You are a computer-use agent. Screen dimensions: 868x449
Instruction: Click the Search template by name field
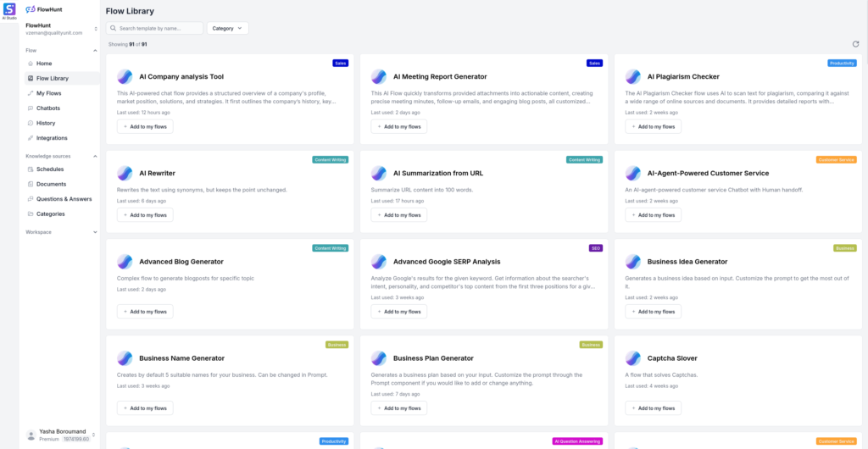155,28
